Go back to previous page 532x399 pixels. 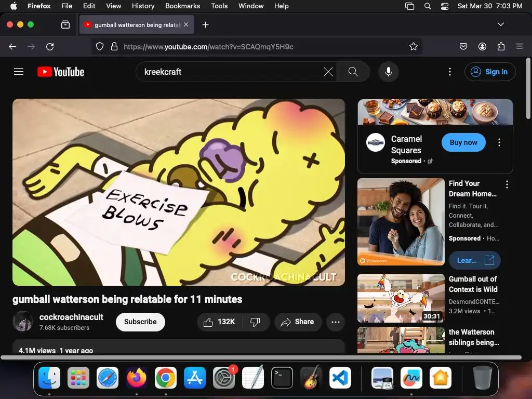pos(12,46)
